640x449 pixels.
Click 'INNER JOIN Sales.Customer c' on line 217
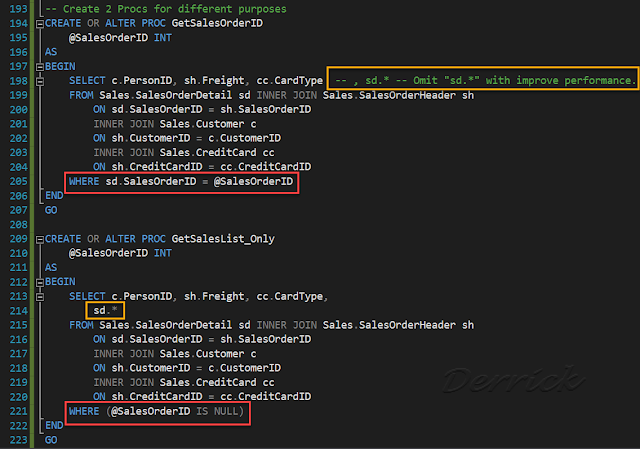pyautogui.click(x=175, y=353)
